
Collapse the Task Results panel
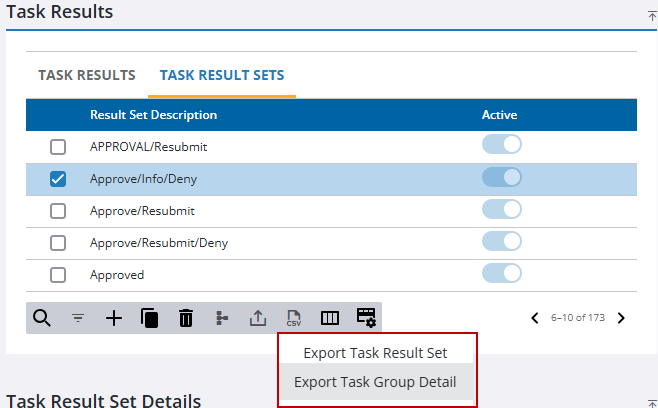point(652,15)
